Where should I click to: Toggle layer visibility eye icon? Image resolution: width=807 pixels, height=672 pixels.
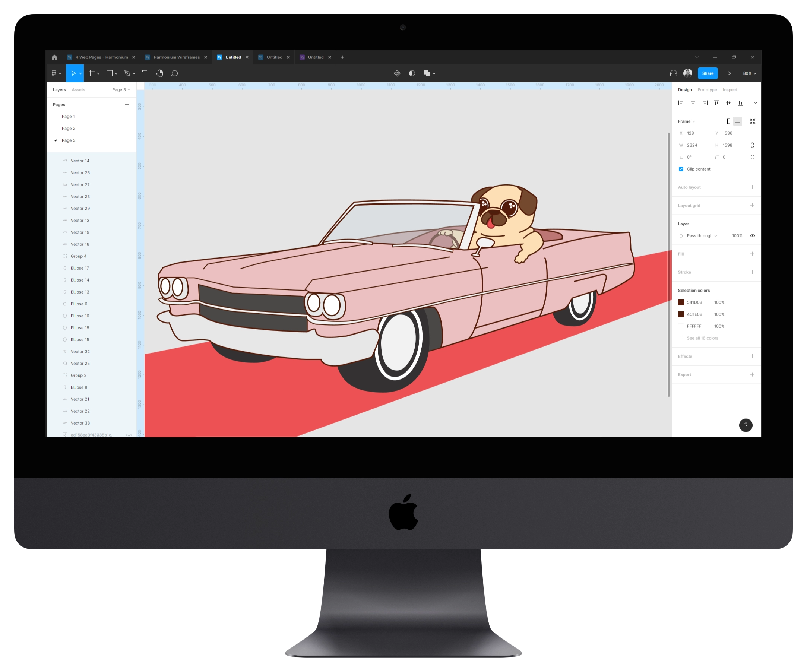pos(752,236)
